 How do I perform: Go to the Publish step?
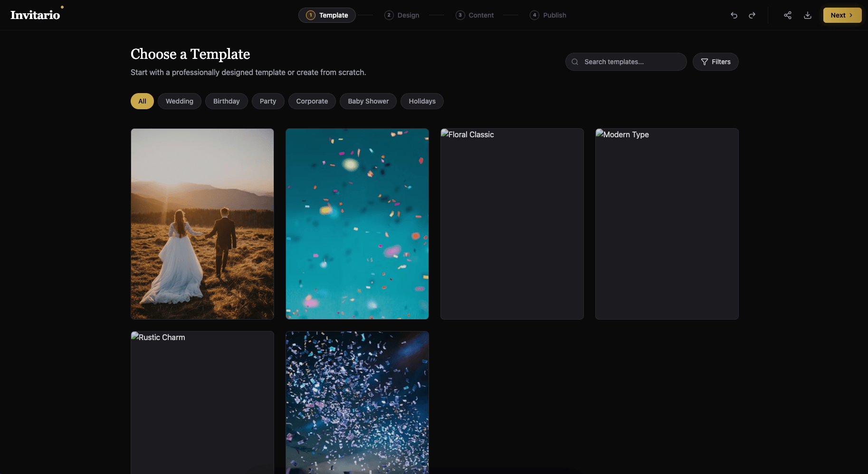pyautogui.click(x=548, y=15)
